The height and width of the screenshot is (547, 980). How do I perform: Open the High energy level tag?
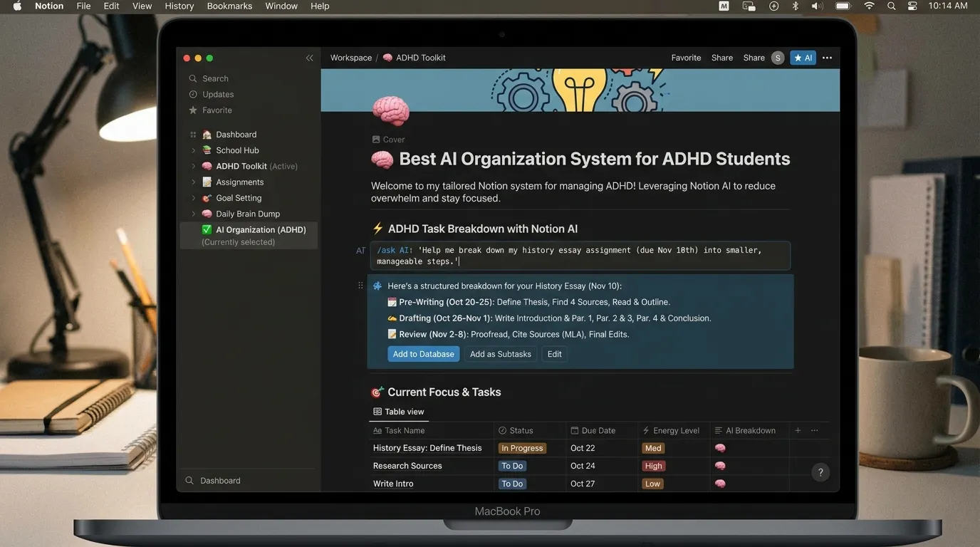654,466
